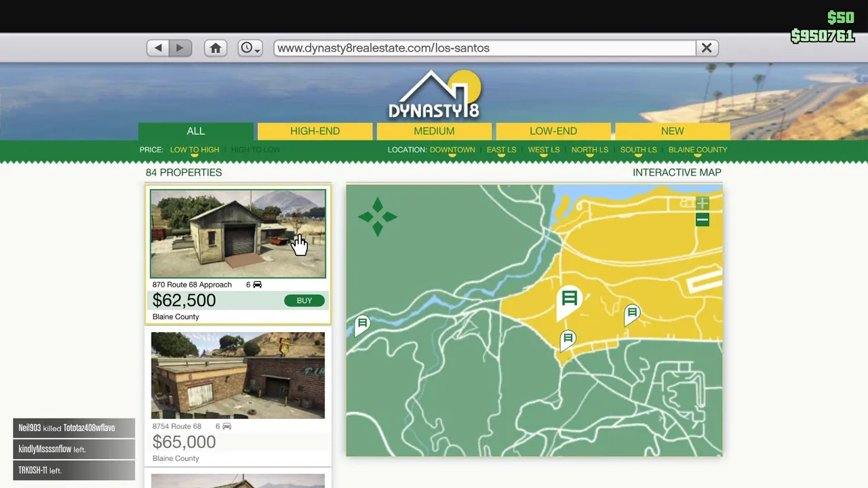The image size is (868, 488).
Task: Filter location by WEST LS
Action: pos(544,150)
